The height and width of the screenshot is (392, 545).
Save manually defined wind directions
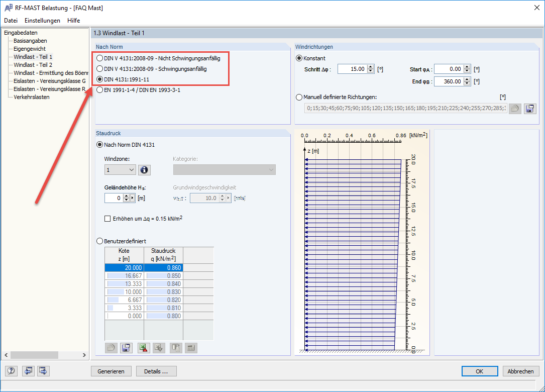point(530,109)
